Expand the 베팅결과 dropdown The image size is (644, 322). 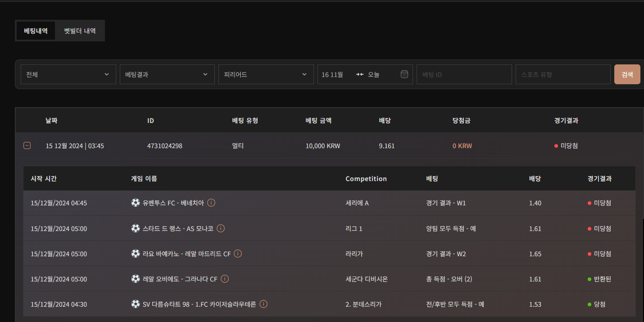pyautogui.click(x=167, y=74)
